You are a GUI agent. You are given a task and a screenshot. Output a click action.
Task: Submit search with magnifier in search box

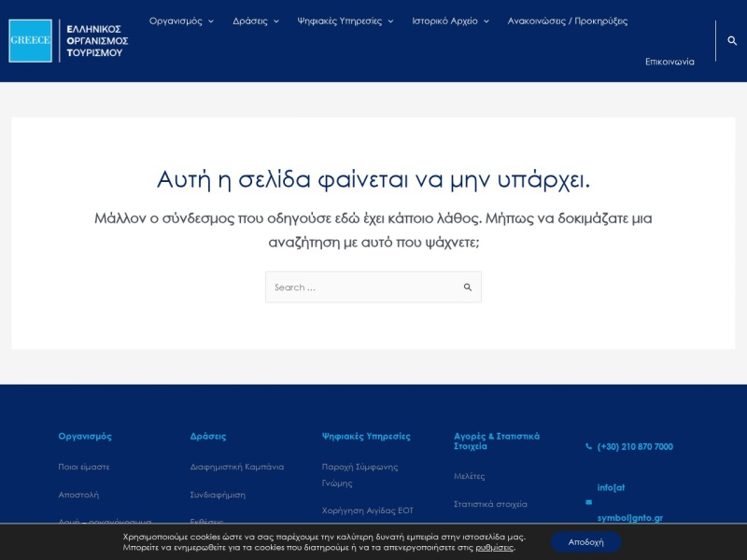tap(468, 287)
